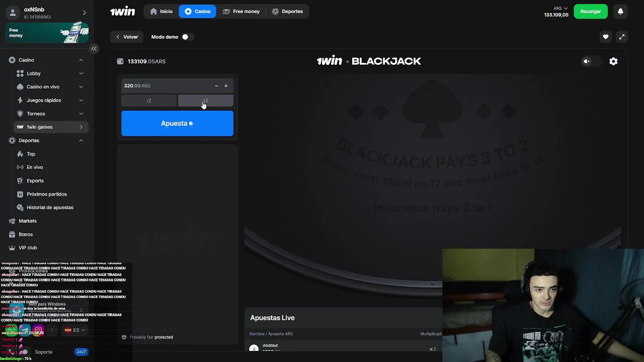Add Blackjack to favorites with heart icon
The image size is (644, 362).
click(x=606, y=37)
